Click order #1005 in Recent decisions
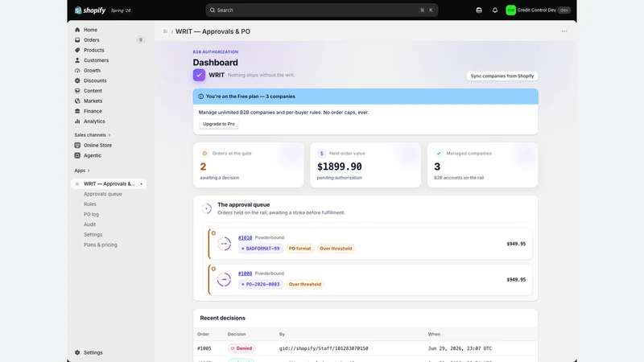The image size is (644, 362). point(204,348)
